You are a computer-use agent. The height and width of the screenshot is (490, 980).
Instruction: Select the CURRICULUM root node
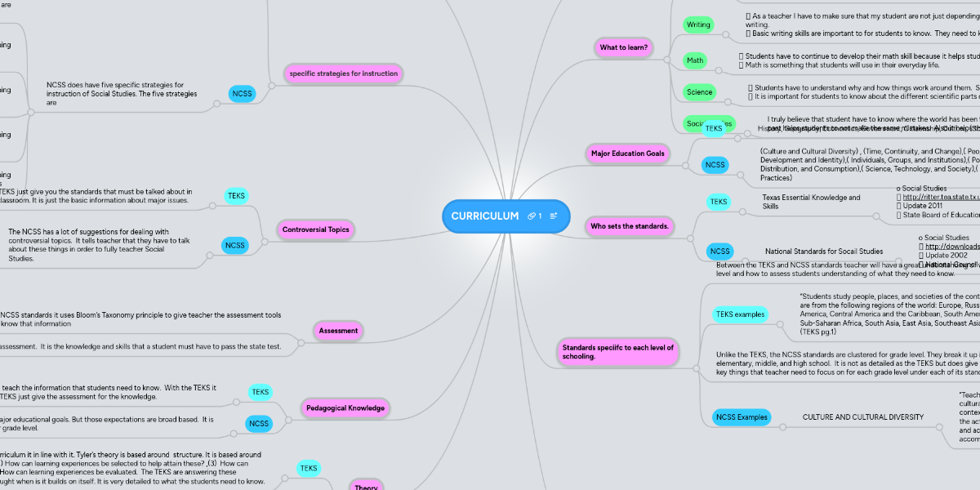coord(486,216)
